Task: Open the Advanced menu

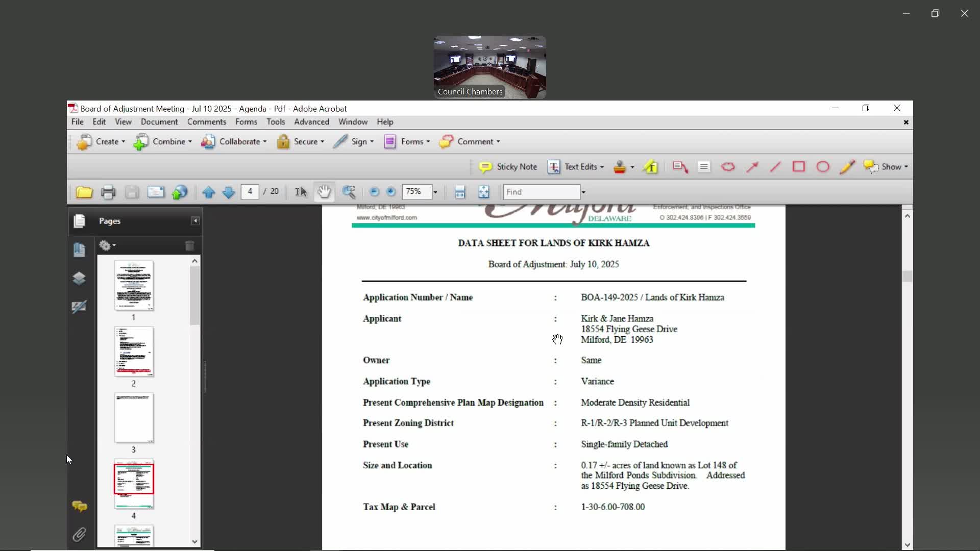Action: [311, 122]
